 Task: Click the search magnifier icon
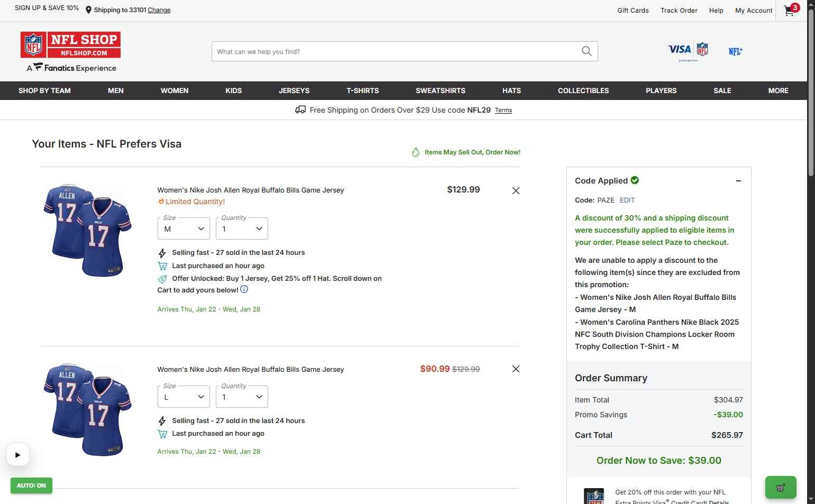pyautogui.click(x=587, y=51)
